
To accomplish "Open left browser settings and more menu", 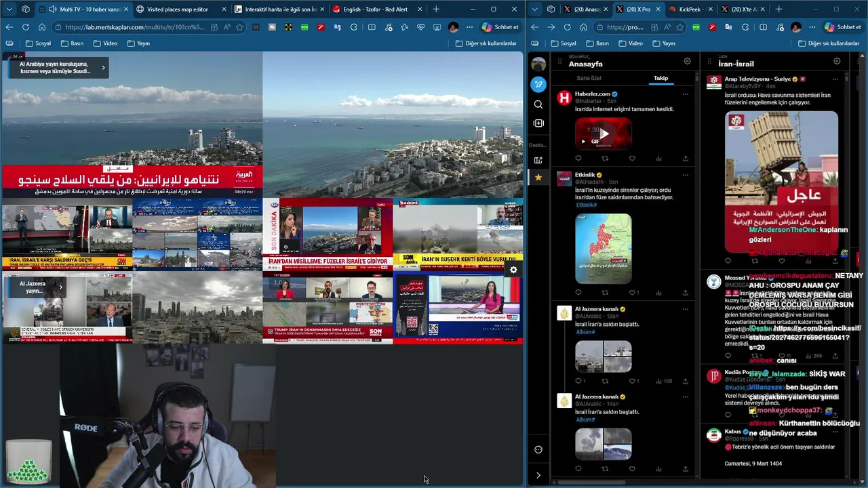I will pyautogui.click(x=469, y=27).
